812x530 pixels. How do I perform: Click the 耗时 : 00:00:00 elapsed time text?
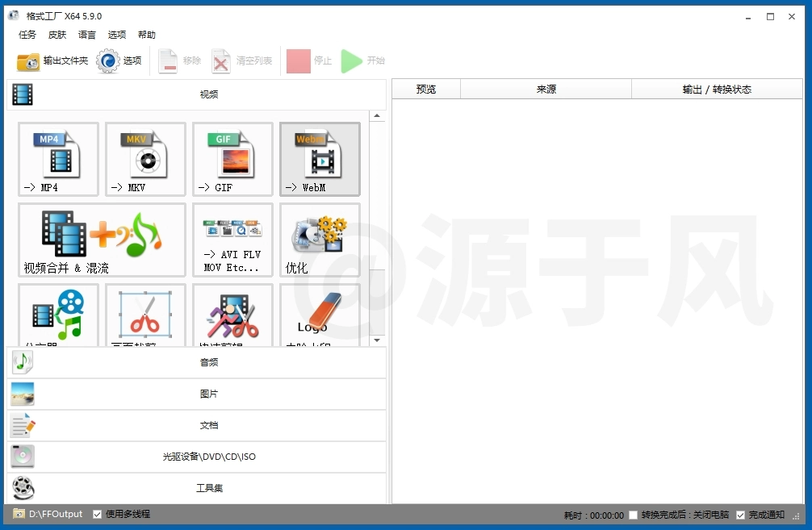[x=594, y=515]
